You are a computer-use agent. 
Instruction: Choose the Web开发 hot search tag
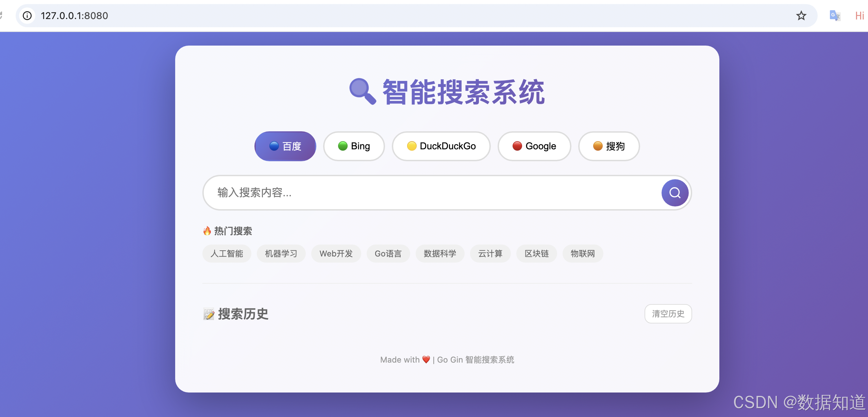[x=336, y=253]
